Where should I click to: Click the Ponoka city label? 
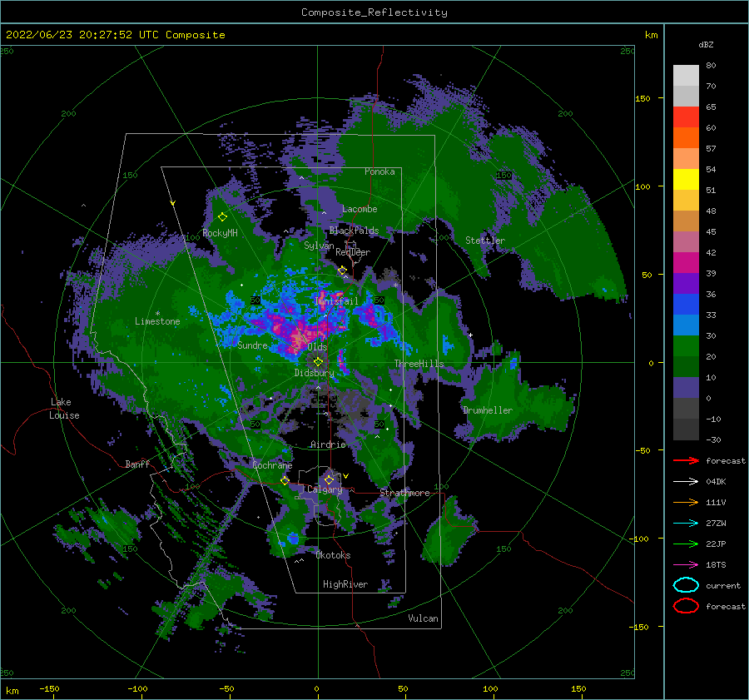pyautogui.click(x=379, y=171)
